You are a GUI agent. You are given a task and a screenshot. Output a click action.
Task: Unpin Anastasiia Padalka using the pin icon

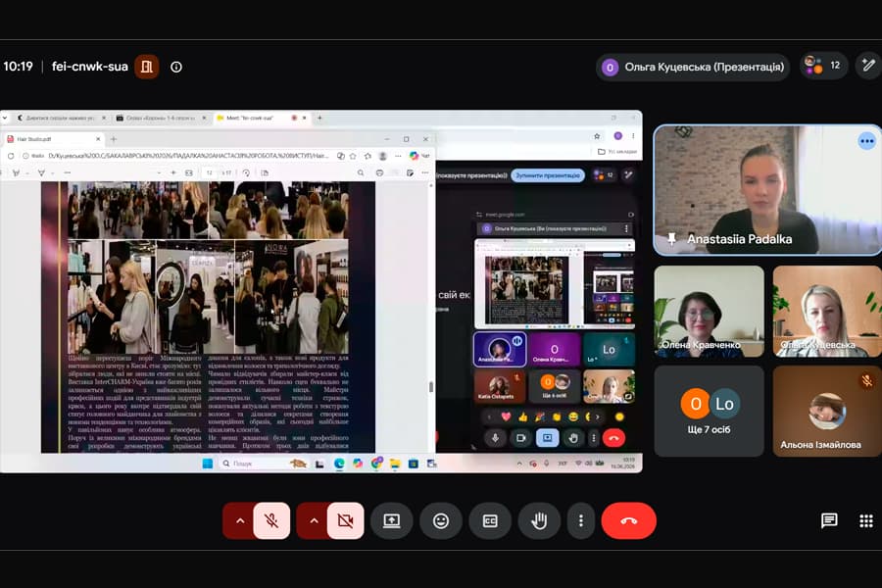click(x=671, y=239)
